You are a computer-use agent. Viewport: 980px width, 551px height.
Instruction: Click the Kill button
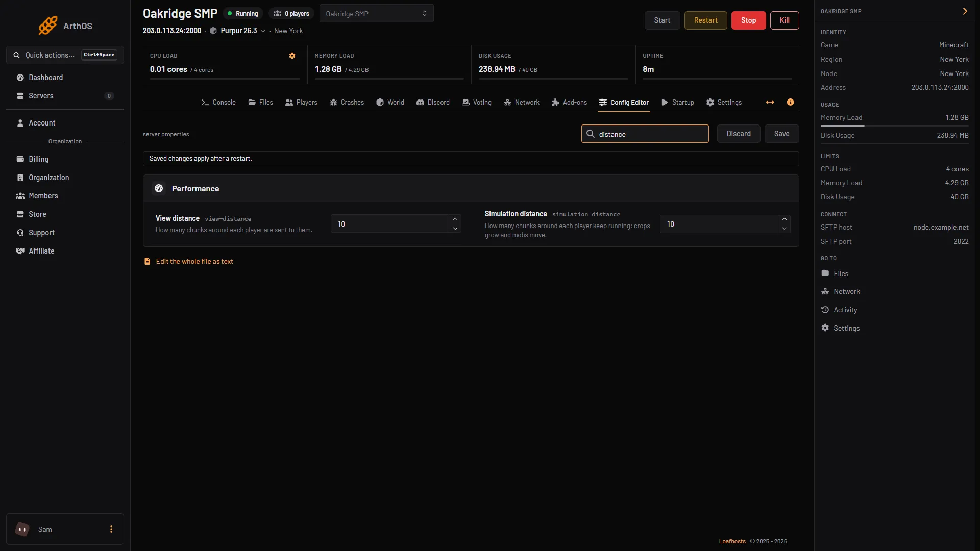[x=785, y=20]
